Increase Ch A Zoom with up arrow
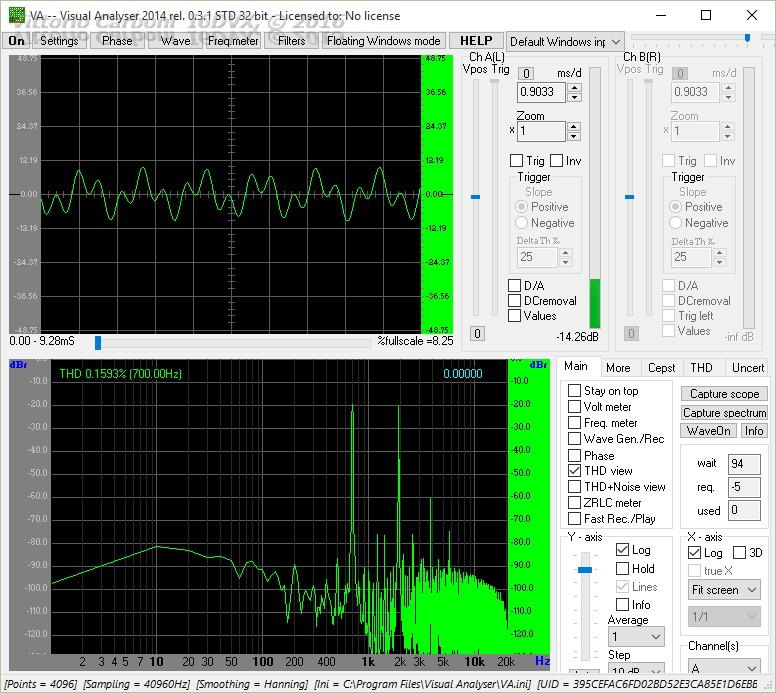Viewport: 776px width, 693px height. pos(574,126)
